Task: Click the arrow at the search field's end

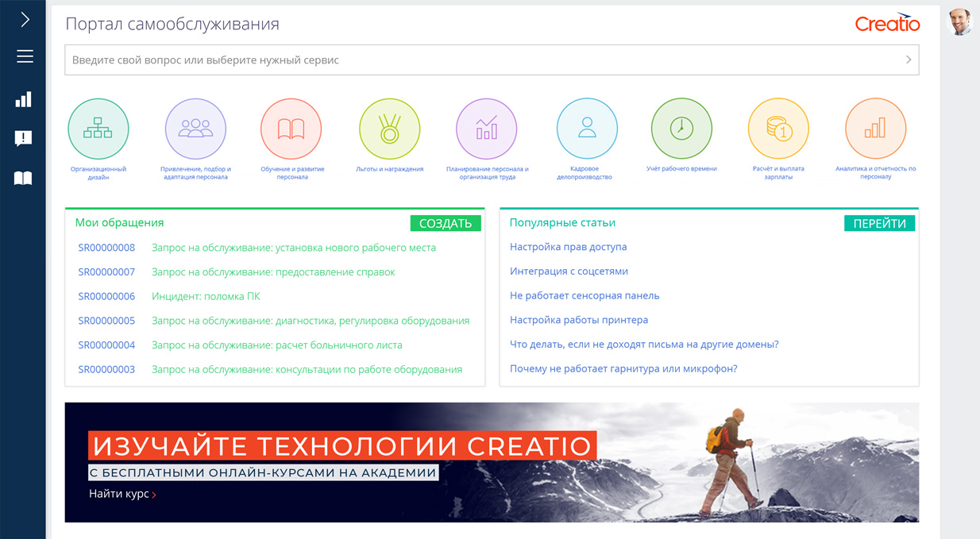Action: point(909,60)
